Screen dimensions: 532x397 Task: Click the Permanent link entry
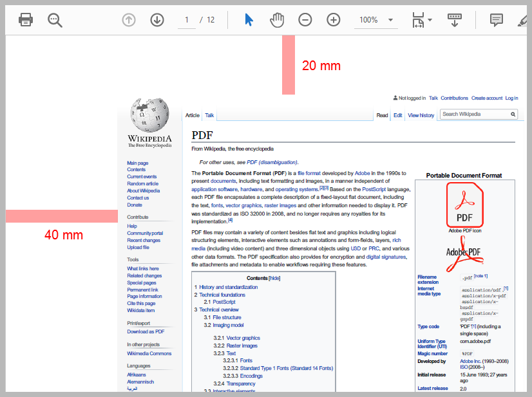click(142, 290)
